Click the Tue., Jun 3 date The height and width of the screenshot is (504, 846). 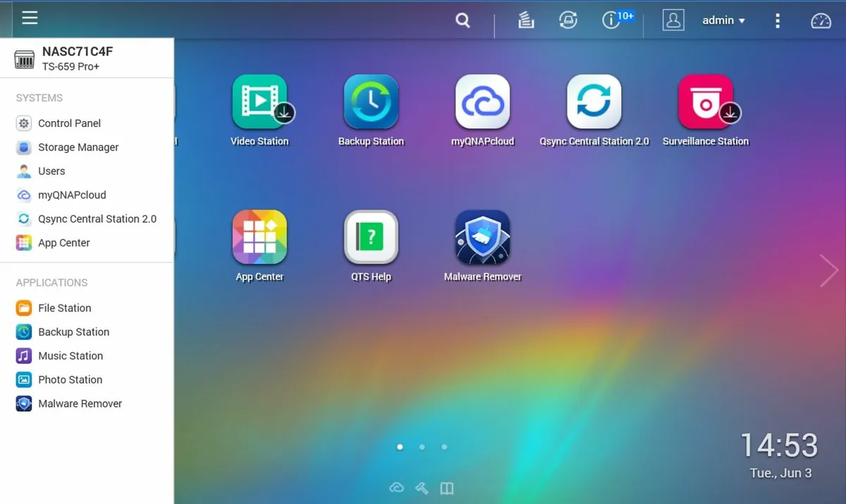[780, 473]
